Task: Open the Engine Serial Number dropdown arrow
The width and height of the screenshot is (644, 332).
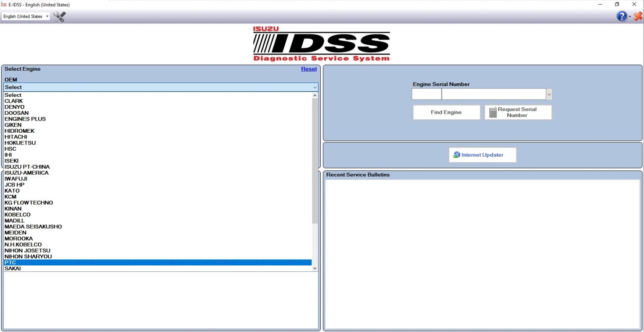Action: (x=548, y=94)
